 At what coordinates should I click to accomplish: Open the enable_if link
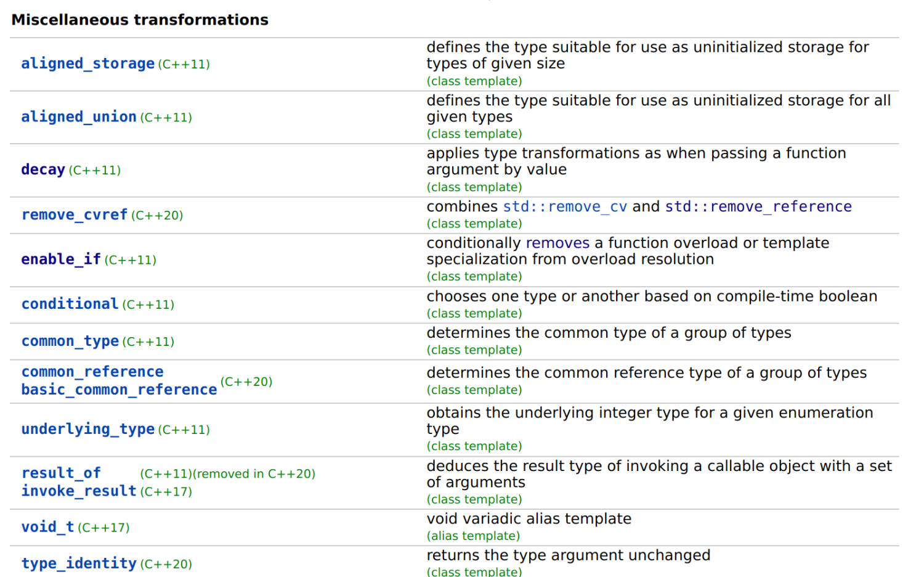coord(61,260)
